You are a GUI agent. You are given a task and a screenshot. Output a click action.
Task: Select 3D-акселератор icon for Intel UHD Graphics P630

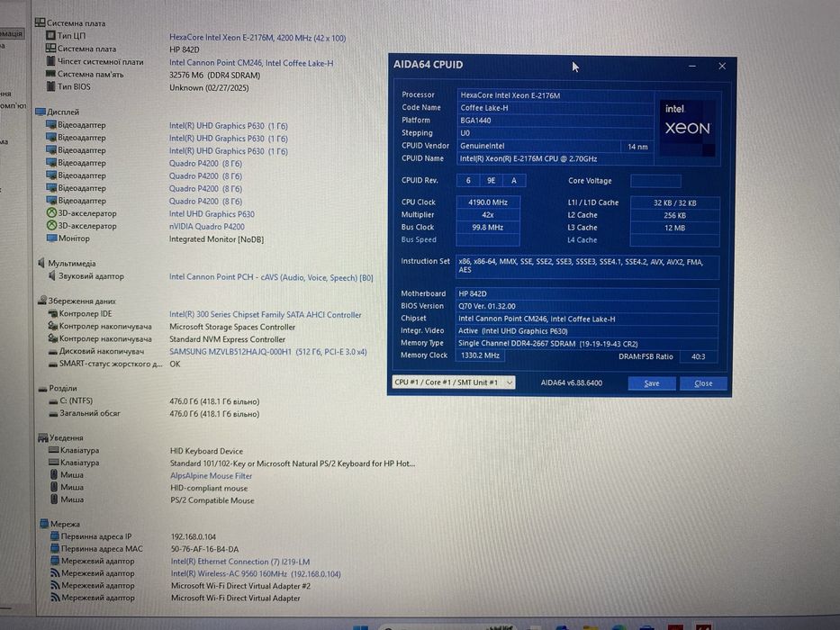point(51,212)
